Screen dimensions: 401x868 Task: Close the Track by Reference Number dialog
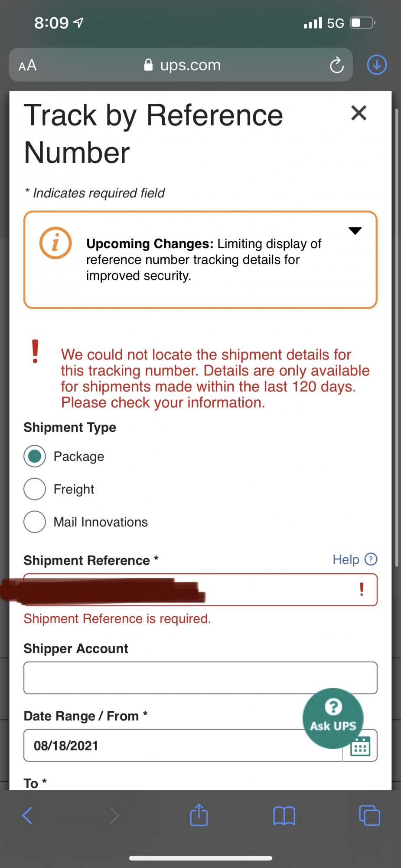tap(359, 113)
